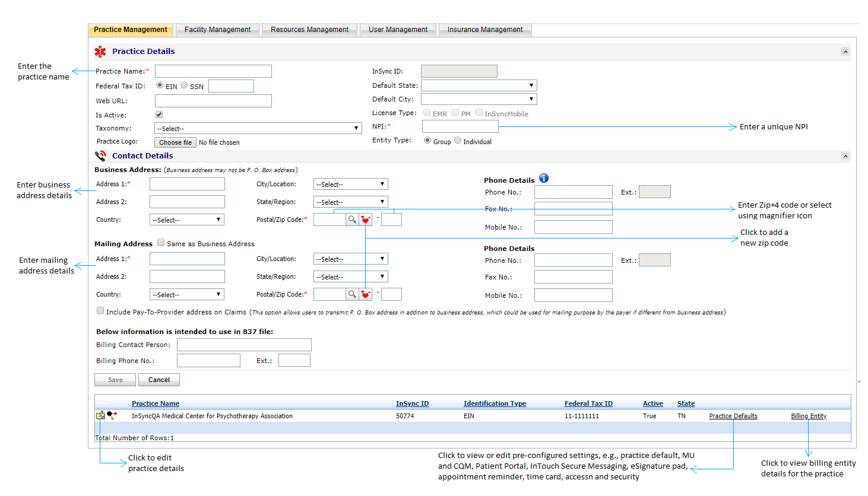Enable Include Pay-To-Provider address on Claims
Image resolution: width=868 pixels, height=496 pixels.
tap(100, 311)
